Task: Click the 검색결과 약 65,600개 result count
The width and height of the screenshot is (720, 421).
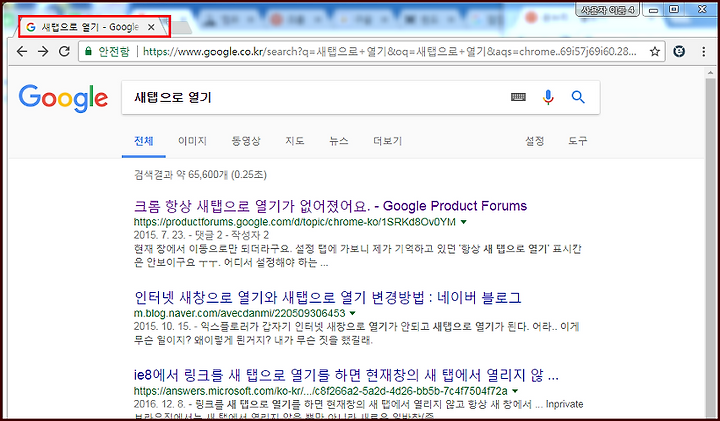Action: (x=200, y=174)
